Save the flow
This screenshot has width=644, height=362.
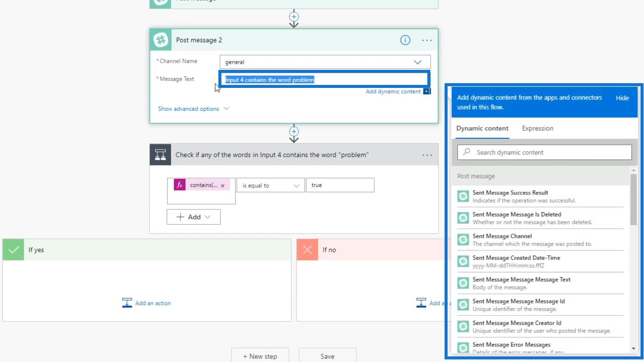(x=327, y=356)
